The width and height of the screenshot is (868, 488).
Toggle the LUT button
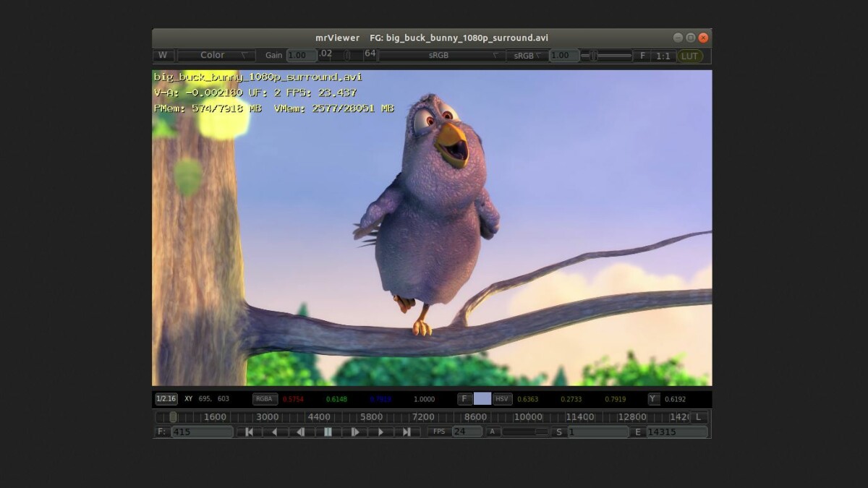(x=690, y=56)
